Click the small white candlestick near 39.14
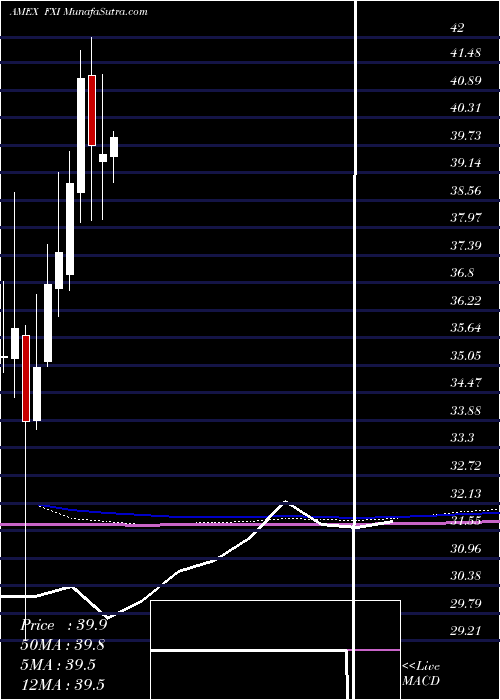This screenshot has height=700, width=500. (x=103, y=158)
